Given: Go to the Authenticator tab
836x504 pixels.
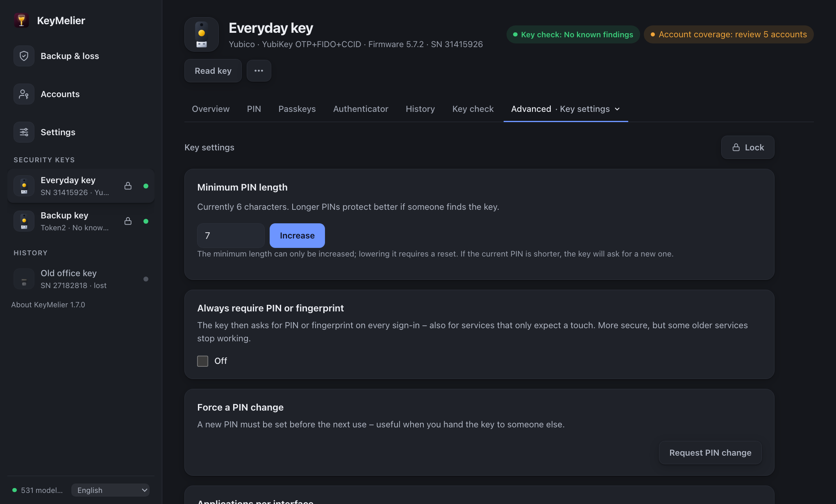Looking at the screenshot, I should (361, 109).
